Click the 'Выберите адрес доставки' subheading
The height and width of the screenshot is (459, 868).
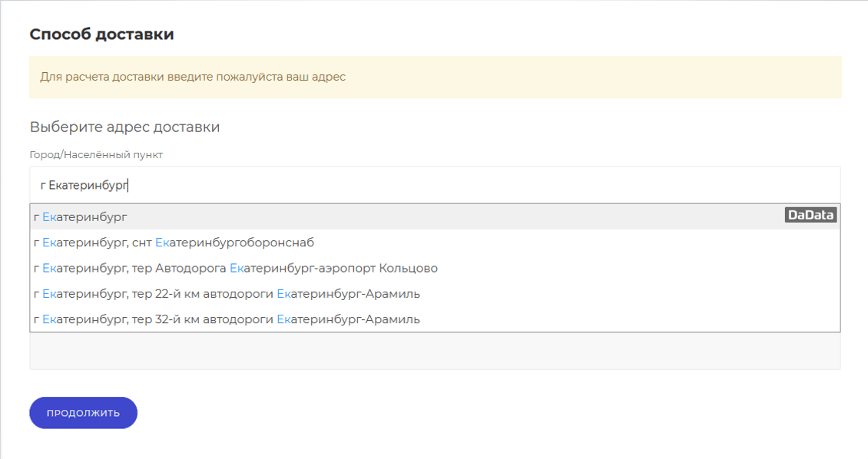(x=124, y=127)
